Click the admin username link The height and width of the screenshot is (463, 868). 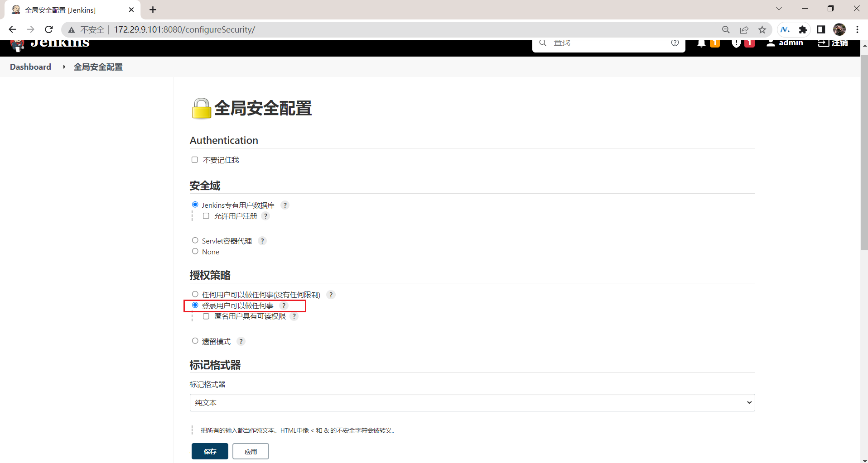coord(791,43)
